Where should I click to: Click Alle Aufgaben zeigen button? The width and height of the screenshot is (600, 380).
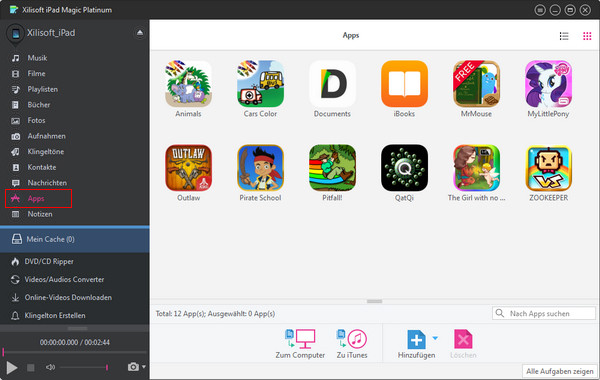pyautogui.click(x=560, y=371)
